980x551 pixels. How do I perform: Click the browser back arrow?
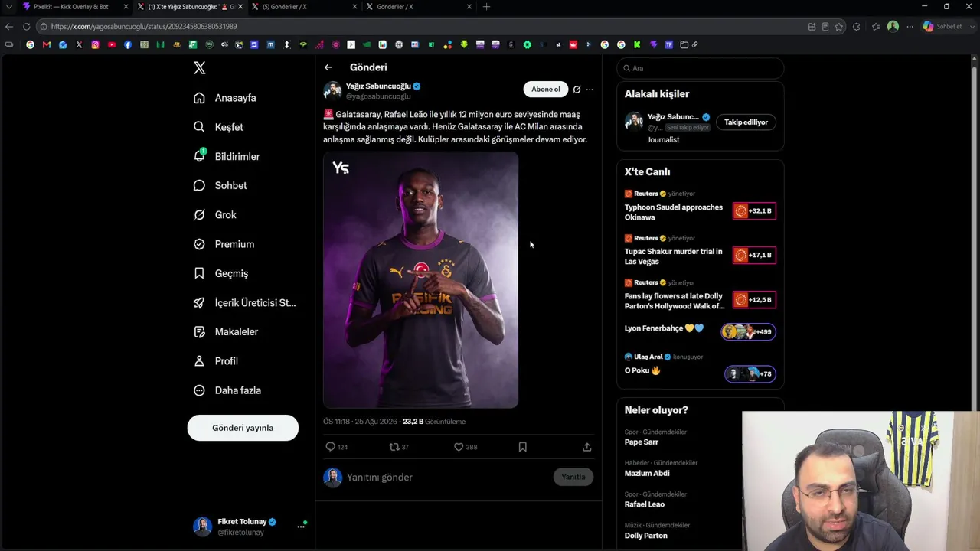point(9,27)
